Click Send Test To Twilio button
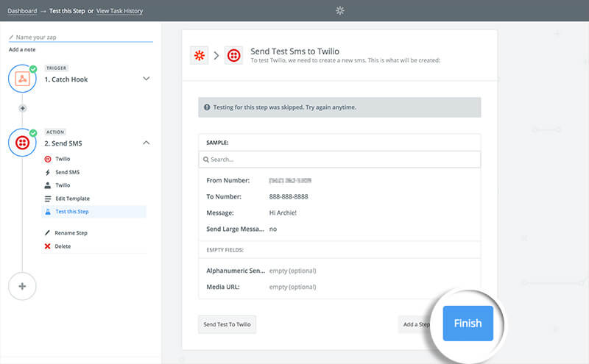Viewport: 589px width, 364px height. pos(227,324)
